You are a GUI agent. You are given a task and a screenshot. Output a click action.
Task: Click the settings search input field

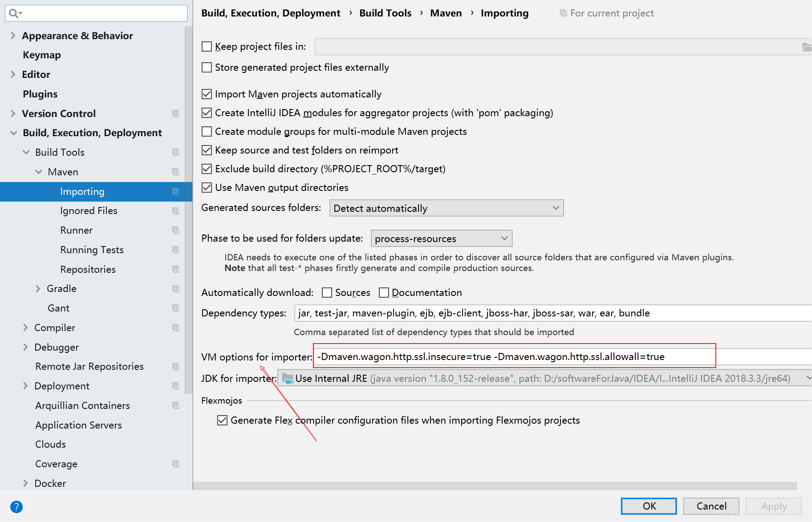96,13
